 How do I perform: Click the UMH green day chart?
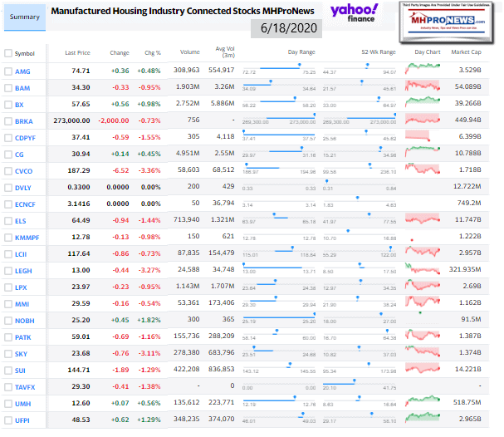(427, 404)
